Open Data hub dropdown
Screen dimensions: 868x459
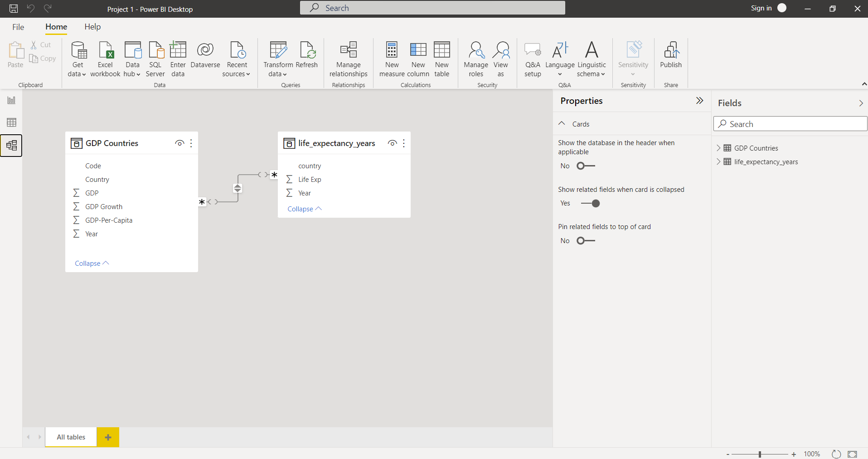click(x=132, y=59)
